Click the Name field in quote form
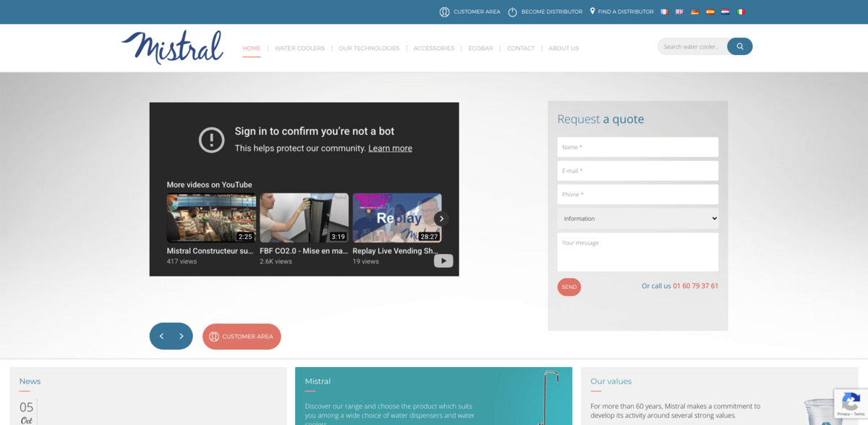Image resolution: width=868 pixels, height=425 pixels. click(637, 147)
